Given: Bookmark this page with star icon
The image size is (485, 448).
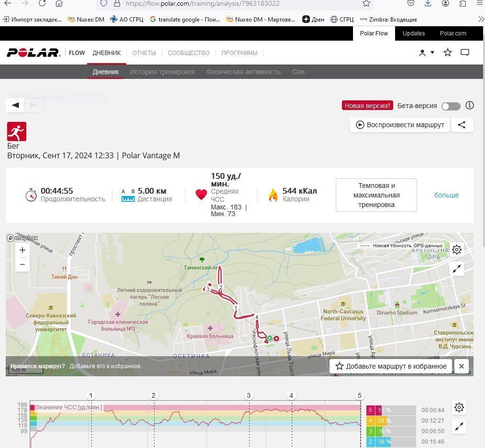Looking at the screenshot, I should click(x=366, y=3).
